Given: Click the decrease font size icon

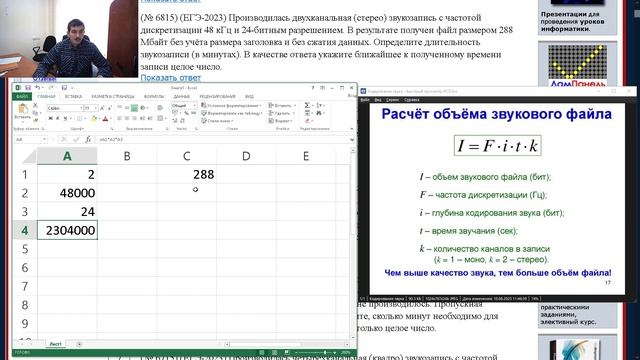Looking at the screenshot, I should click(x=109, y=108).
